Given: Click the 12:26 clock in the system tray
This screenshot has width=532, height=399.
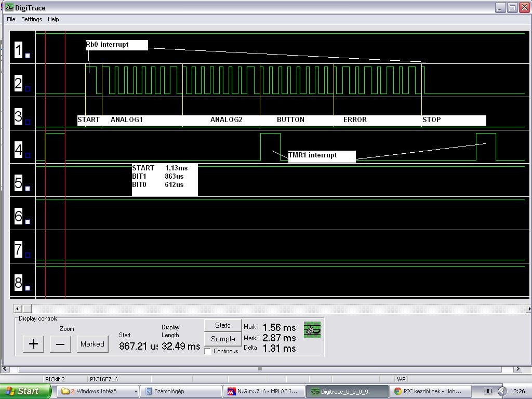Looking at the screenshot, I should click(x=518, y=391).
